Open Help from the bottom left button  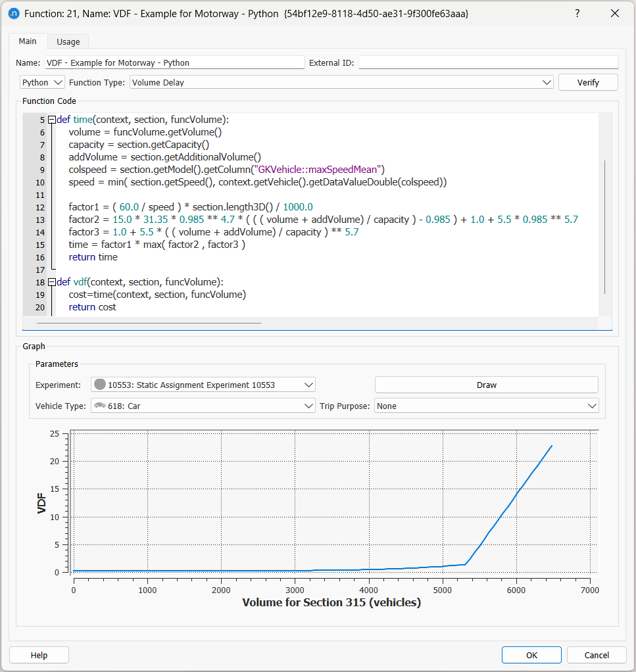click(38, 654)
